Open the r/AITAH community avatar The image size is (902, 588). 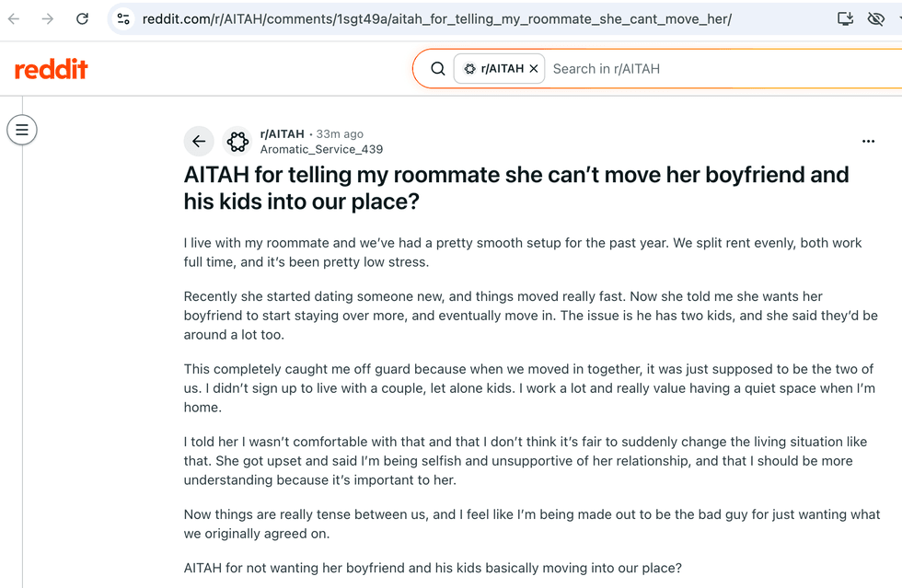click(237, 141)
